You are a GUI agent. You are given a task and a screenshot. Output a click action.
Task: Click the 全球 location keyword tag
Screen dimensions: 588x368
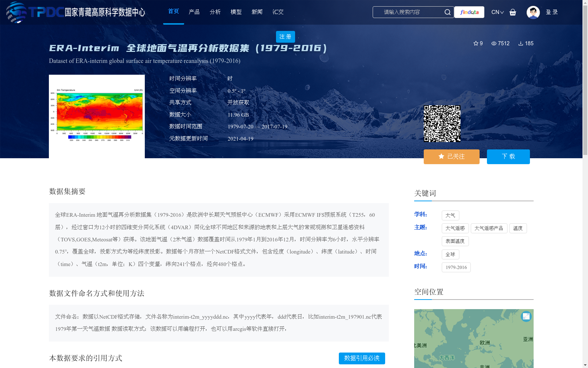coord(451,254)
